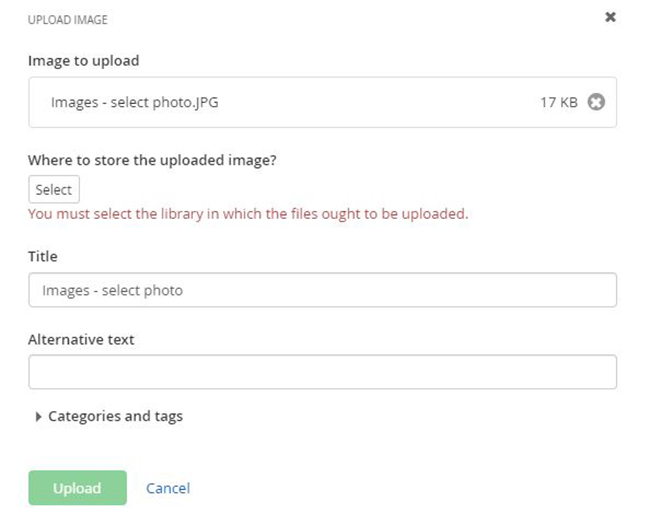This screenshot has height=525, width=650.
Task: Click the 'Alternative text' field label
Action: point(81,339)
